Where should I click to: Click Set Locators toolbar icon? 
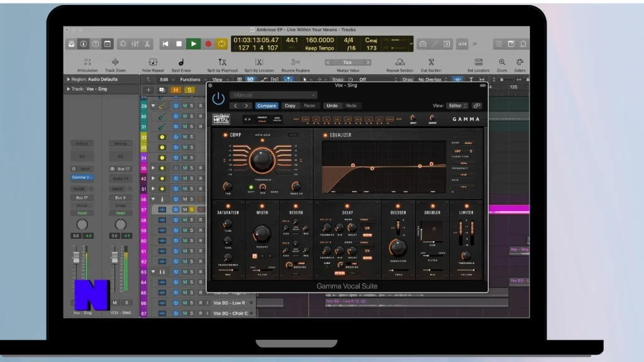(x=479, y=62)
